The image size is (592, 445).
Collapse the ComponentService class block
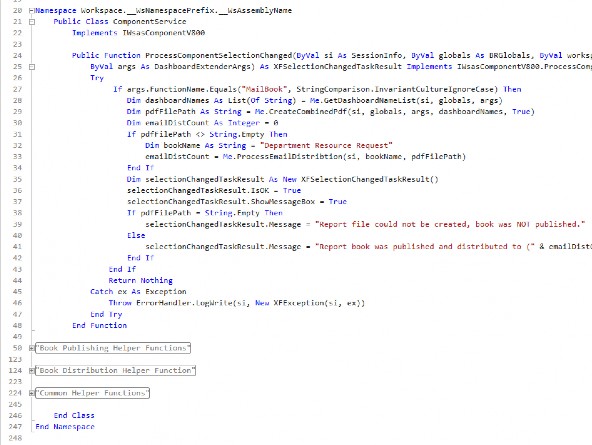click(x=32, y=22)
